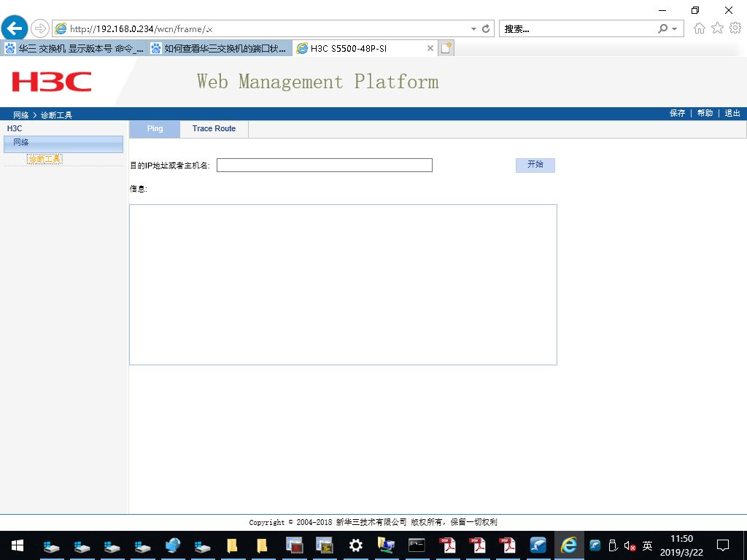The image size is (747, 560).
Task: Open a new tab with the new tab button
Action: coord(446,48)
